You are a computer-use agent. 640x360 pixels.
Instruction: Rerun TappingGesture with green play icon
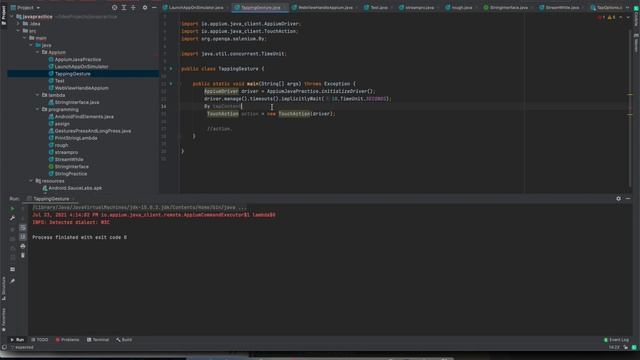pos(12,209)
